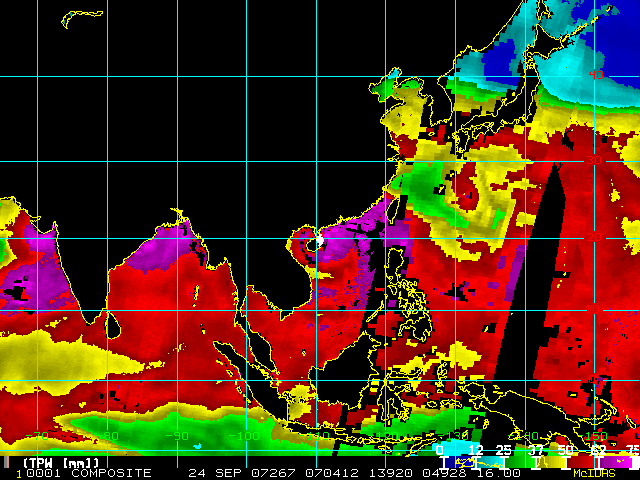Screen dimensions: 640x480
Task: Click the red "30" latitude label
Action: click(594, 160)
